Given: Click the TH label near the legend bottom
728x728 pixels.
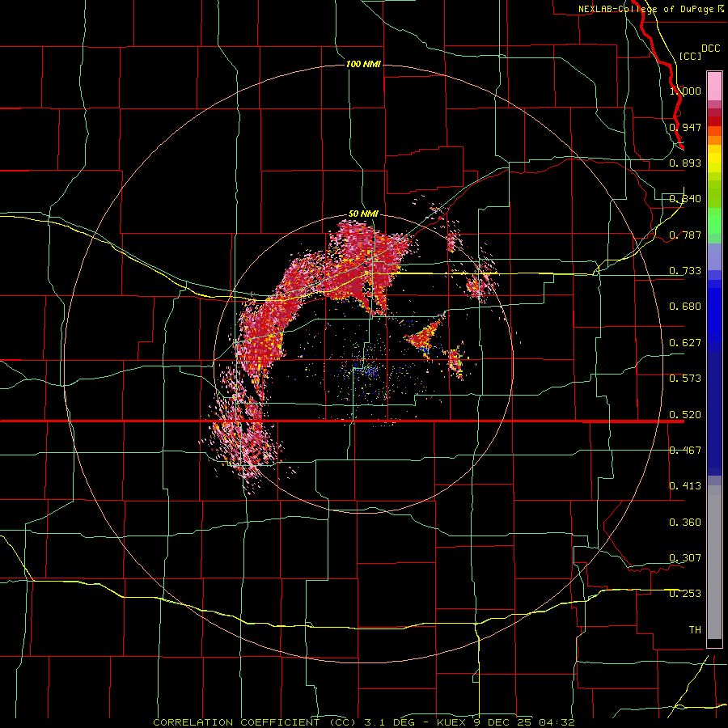Looking at the screenshot, I should [x=695, y=630].
